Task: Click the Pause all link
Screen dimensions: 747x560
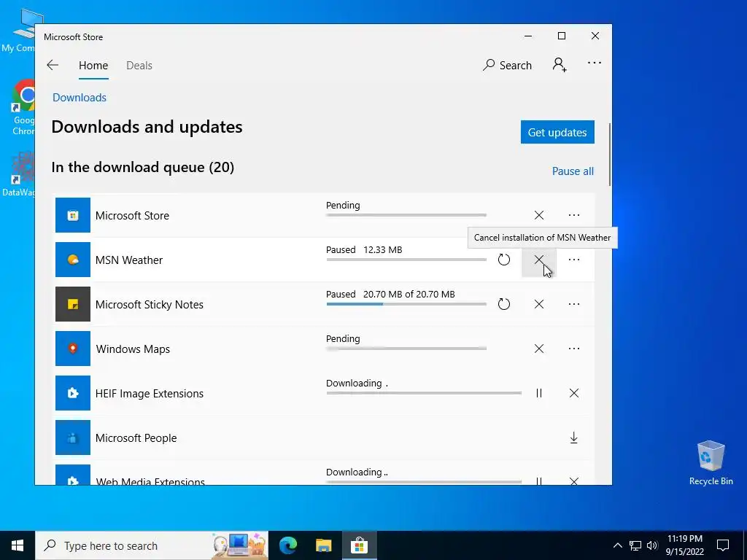Action: pyautogui.click(x=573, y=171)
